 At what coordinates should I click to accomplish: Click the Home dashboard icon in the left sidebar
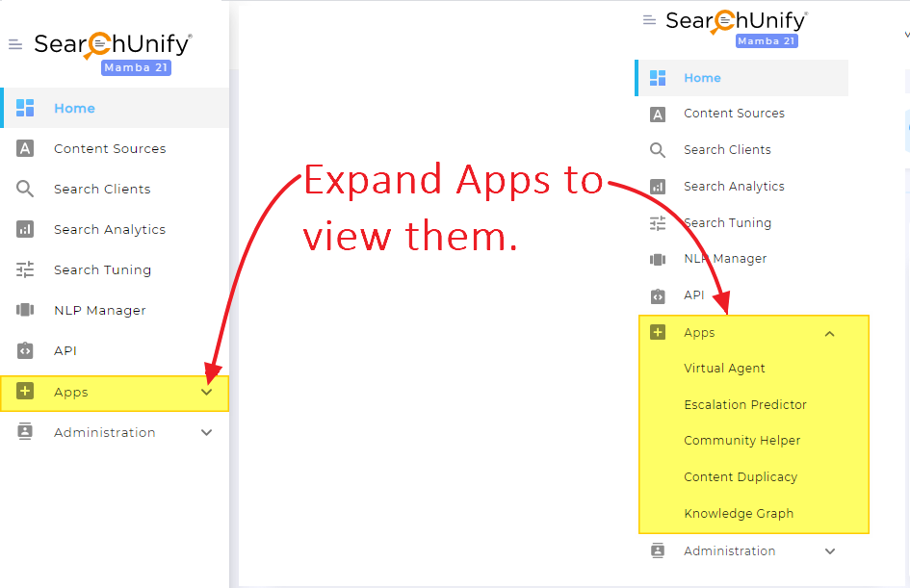(25, 108)
